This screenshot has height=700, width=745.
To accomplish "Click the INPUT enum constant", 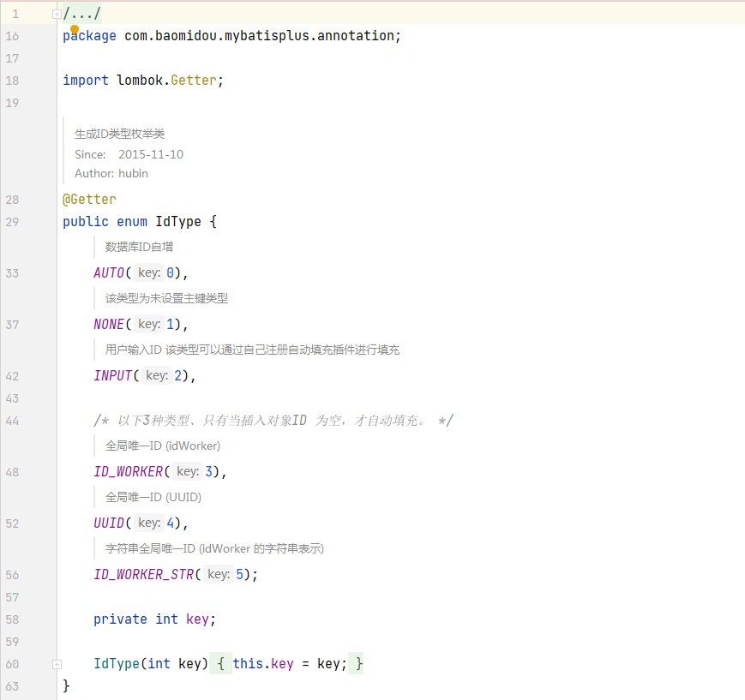I will 112,376.
